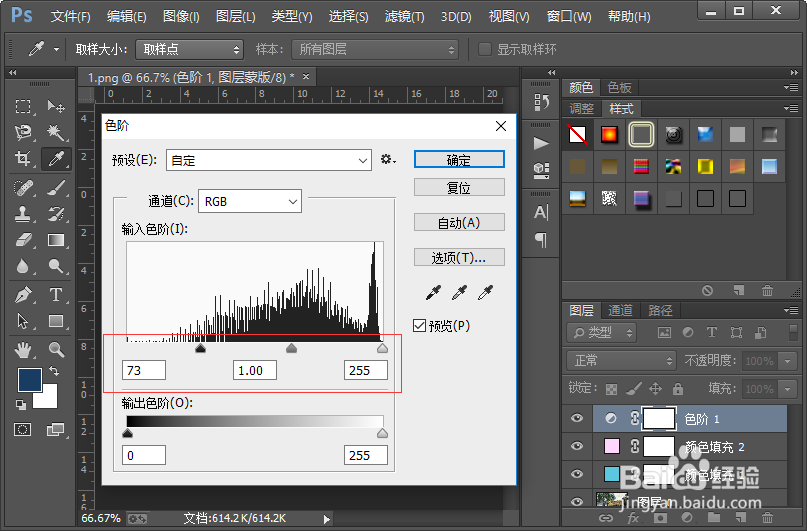Toggle lock transparent pixels
807x531 pixels.
(x=611, y=389)
